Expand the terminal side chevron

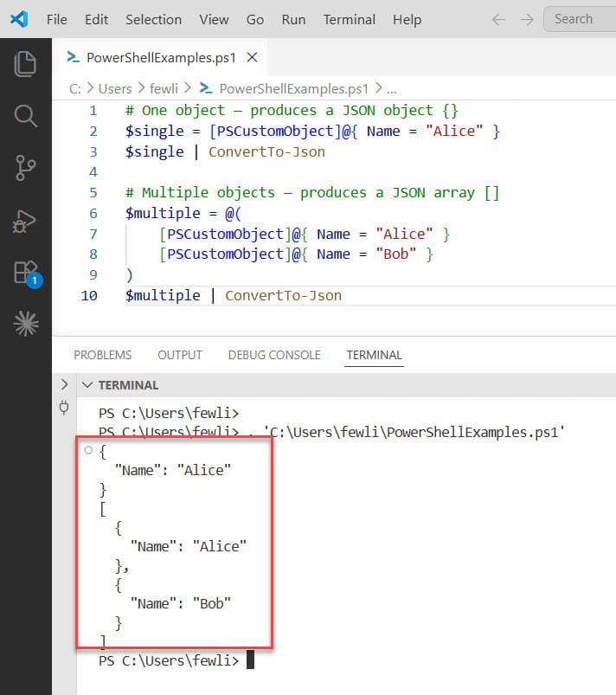coord(65,384)
